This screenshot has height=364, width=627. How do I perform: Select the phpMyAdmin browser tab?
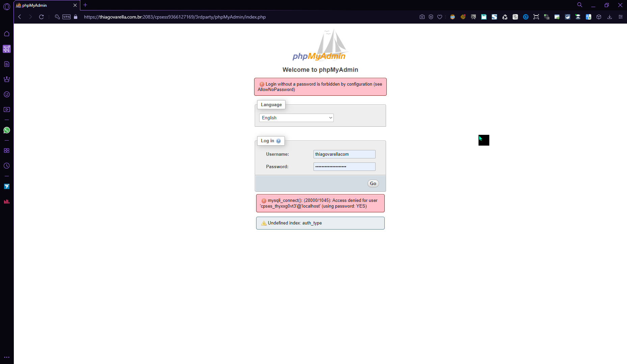click(x=47, y=5)
